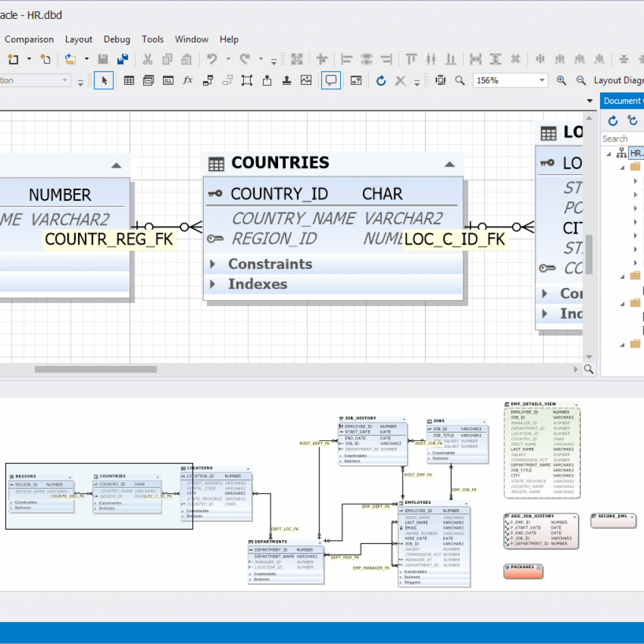Collapse the HR root node in Document tree
The height and width of the screenshot is (644, 644).
[609, 152]
